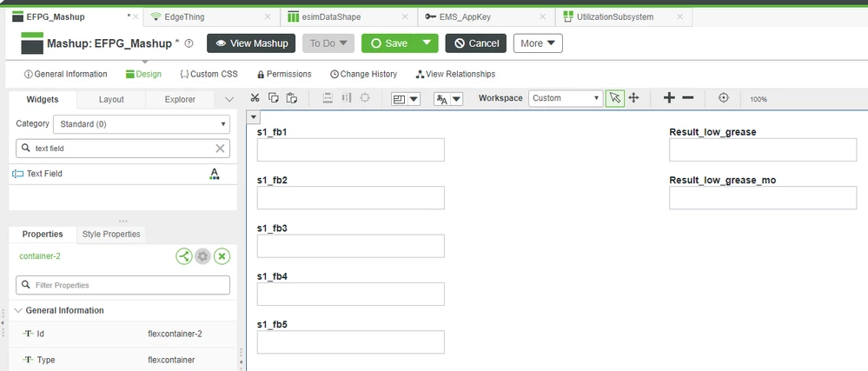Activate the pan move tool
868x371 pixels.
pyautogui.click(x=633, y=98)
